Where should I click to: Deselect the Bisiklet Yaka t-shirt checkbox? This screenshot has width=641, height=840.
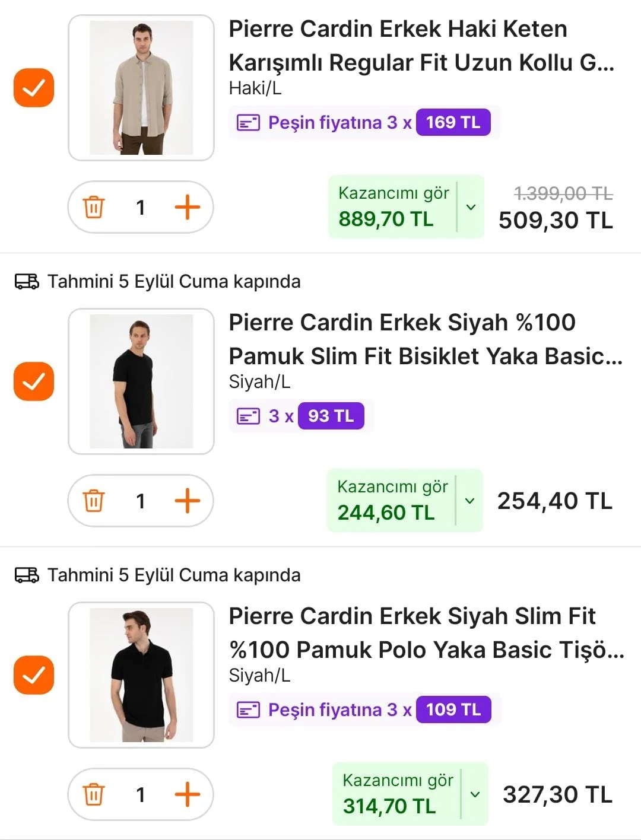34,381
